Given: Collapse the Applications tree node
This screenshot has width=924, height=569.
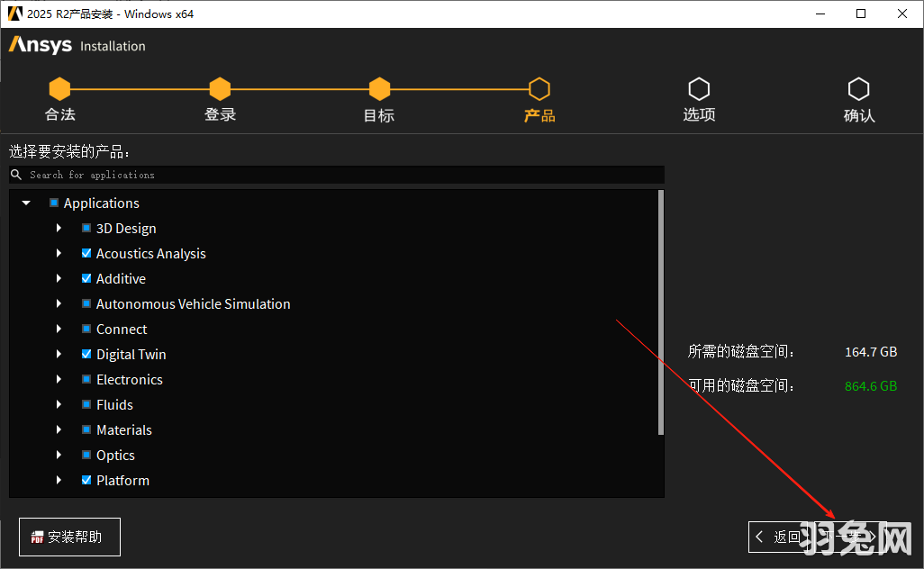Looking at the screenshot, I should (x=25, y=203).
